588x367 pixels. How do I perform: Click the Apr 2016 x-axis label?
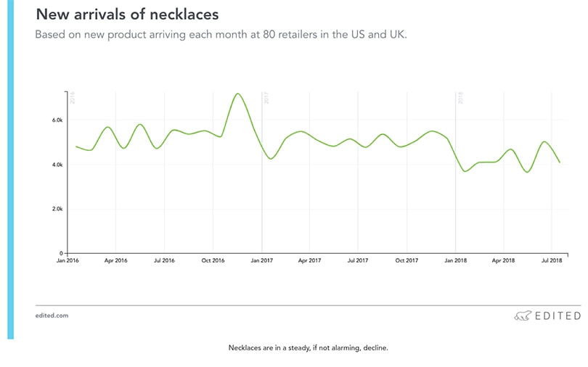(116, 260)
